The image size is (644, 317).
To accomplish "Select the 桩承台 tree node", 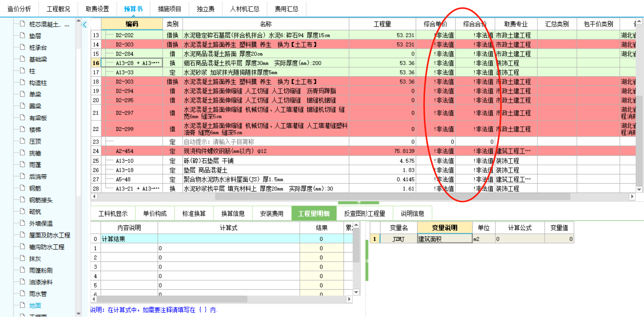I will click(x=38, y=48).
